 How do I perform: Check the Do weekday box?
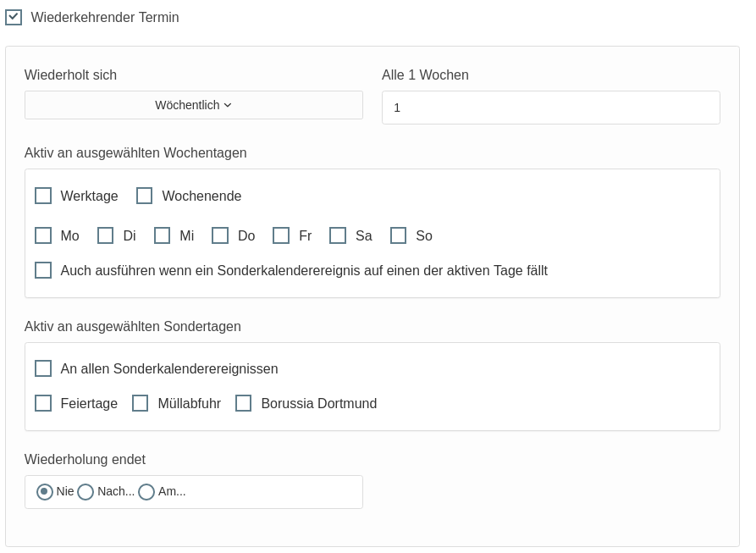click(220, 235)
